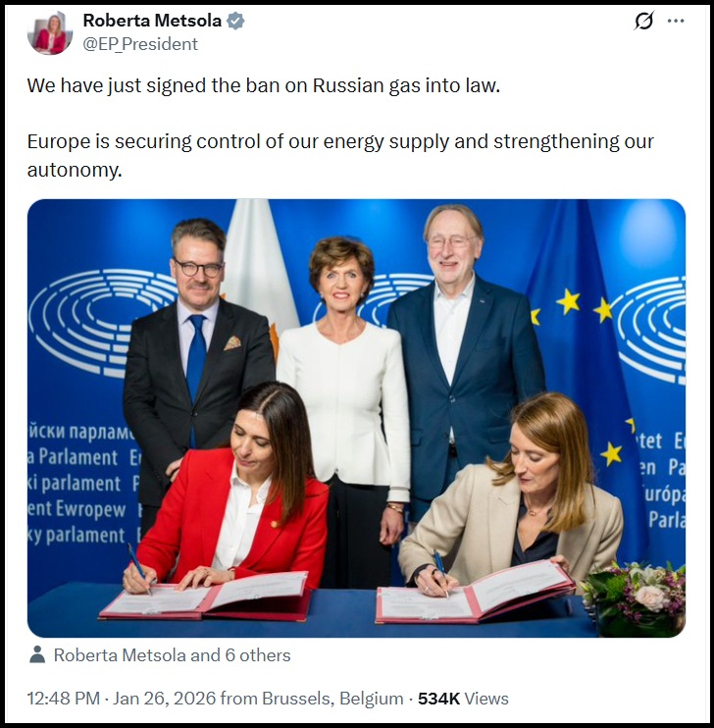Click the blue verified badge
Screen dimensions: 714x728
(x=235, y=21)
